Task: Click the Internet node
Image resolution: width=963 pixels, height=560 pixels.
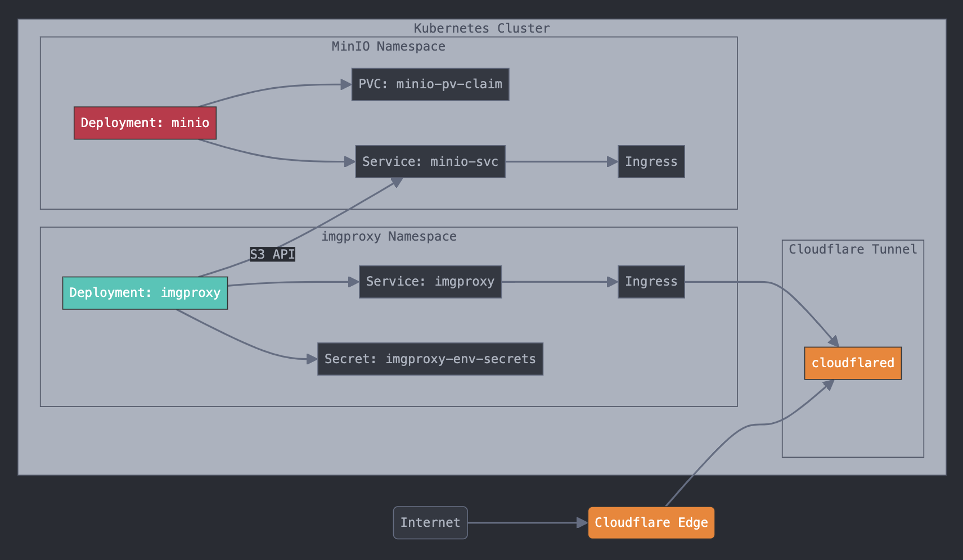Action: tap(430, 523)
